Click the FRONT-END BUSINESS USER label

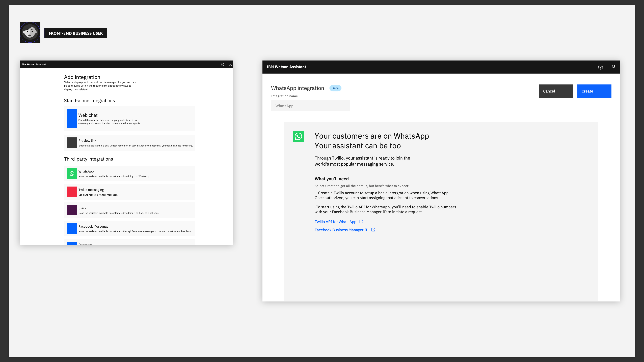75,33
